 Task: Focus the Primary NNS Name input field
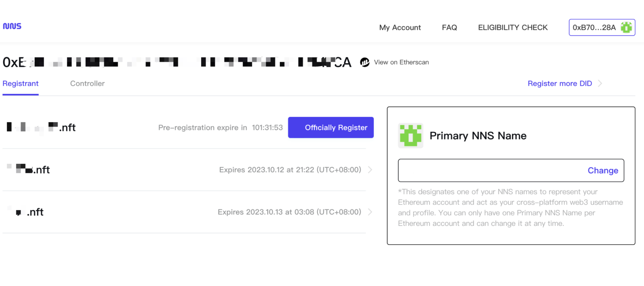click(x=490, y=170)
